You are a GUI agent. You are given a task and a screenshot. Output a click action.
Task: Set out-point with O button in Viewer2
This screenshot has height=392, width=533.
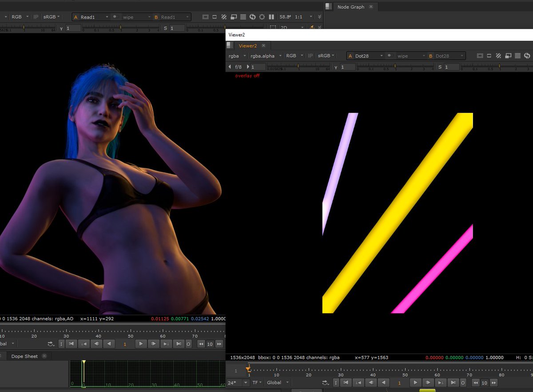(463, 383)
